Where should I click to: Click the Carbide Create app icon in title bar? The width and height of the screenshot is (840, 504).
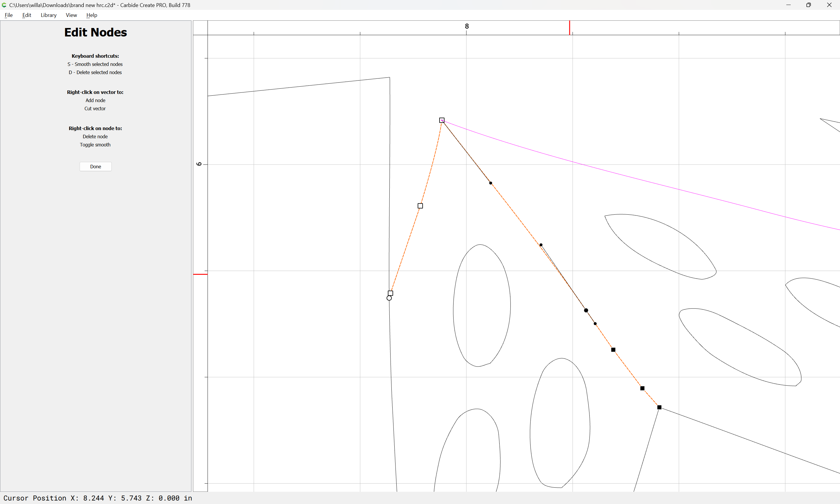pyautogui.click(x=4, y=5)
